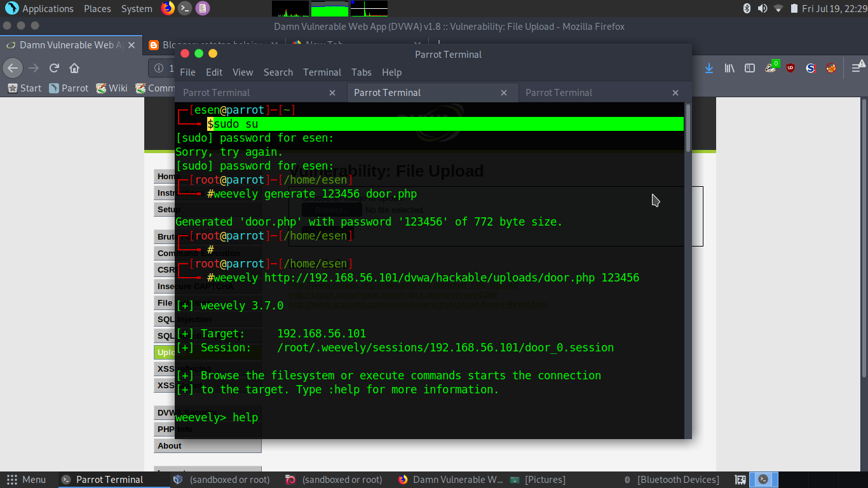This screenshot has height=488, width=868.
Task: Switch to Parrot Terminal in taskbar
Action: pyautogui.click(x=114, y=480)
